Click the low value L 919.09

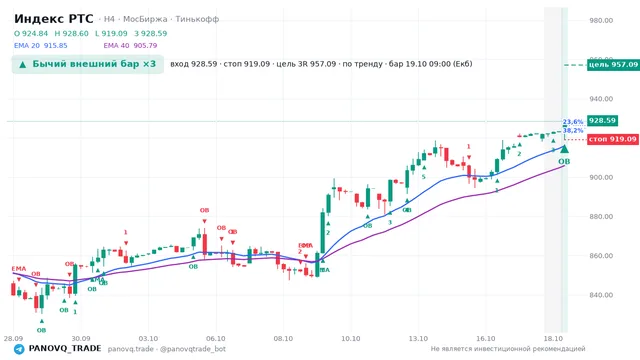click(x=111, y=33)
